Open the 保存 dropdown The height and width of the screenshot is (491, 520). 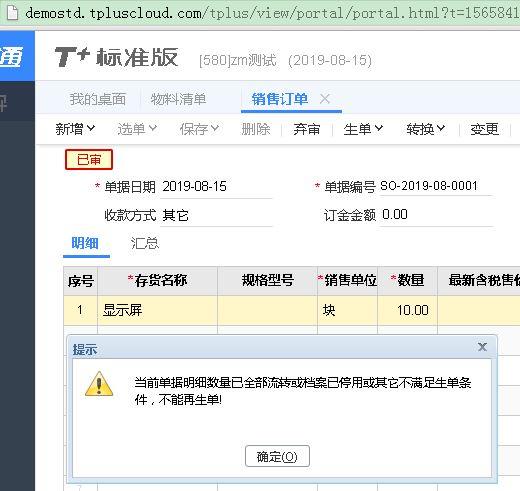pyautogui.click(x=199, y=129)
